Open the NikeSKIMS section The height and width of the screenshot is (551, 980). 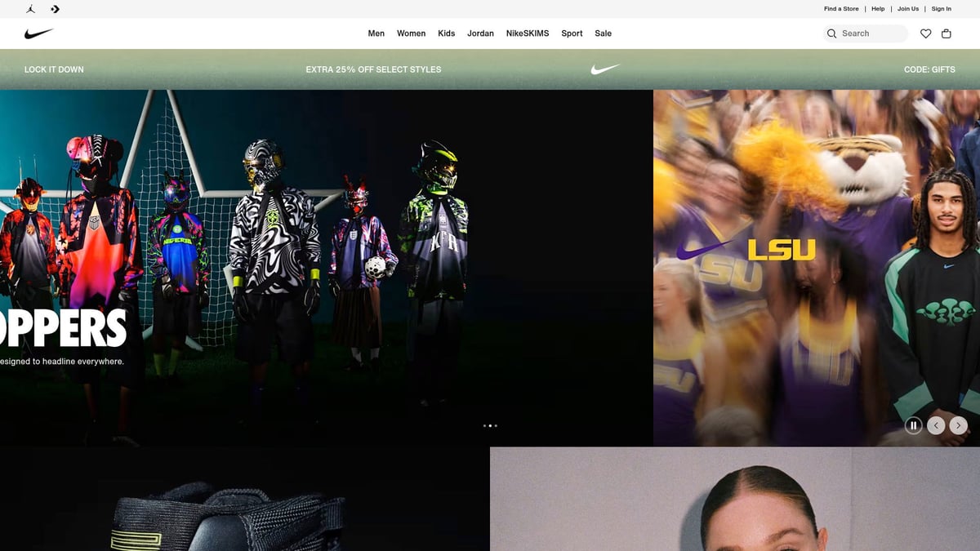pos(528,33)
